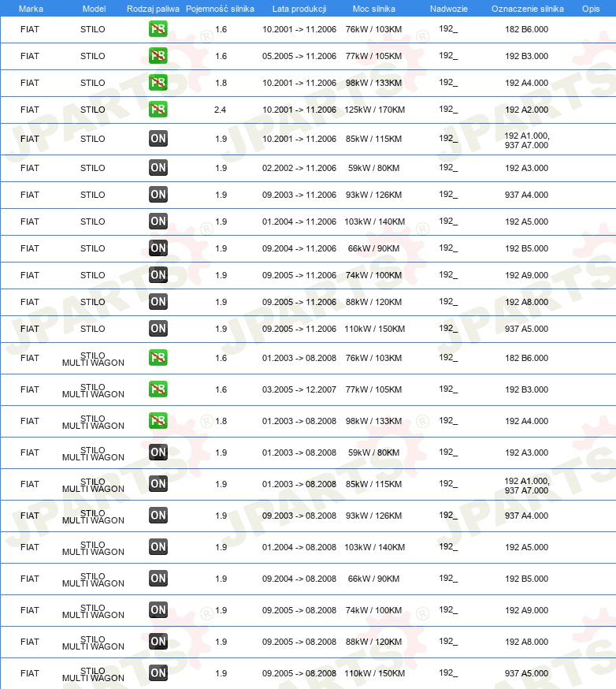616x689 pixels.
Task: Select Multi Wagon engine code 192 A4.000
Action: (526, 422)
